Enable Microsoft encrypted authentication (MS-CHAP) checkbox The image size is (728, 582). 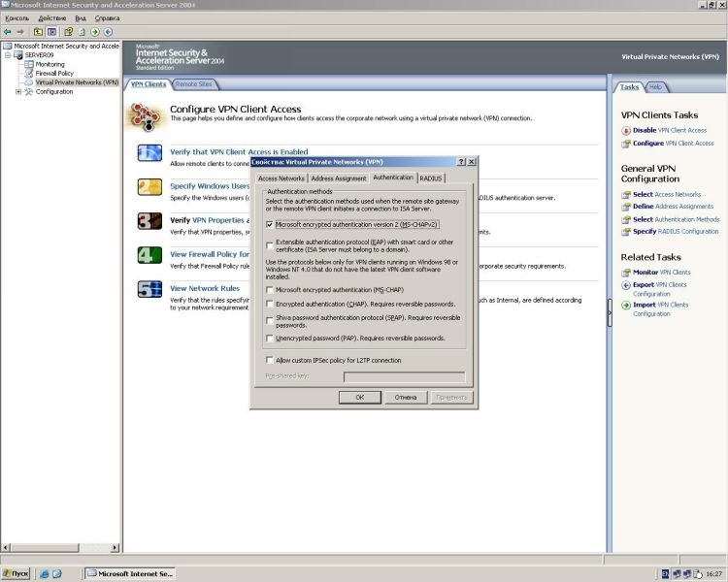[269, 290]
